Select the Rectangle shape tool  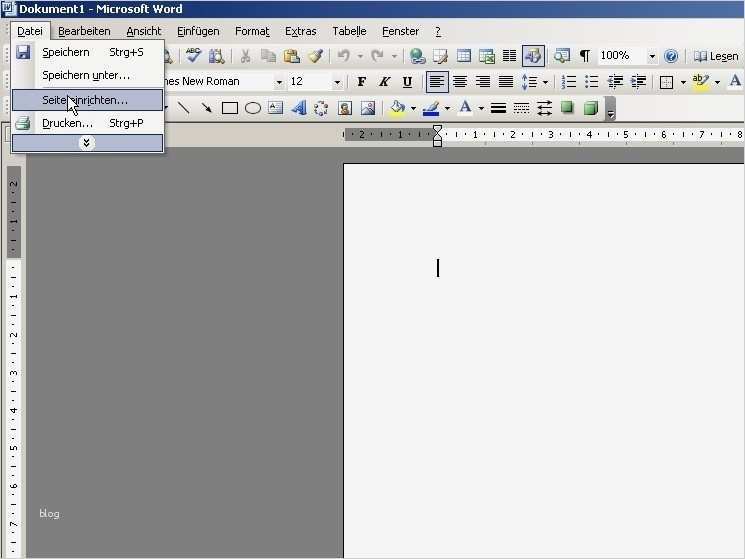[230, 108]
